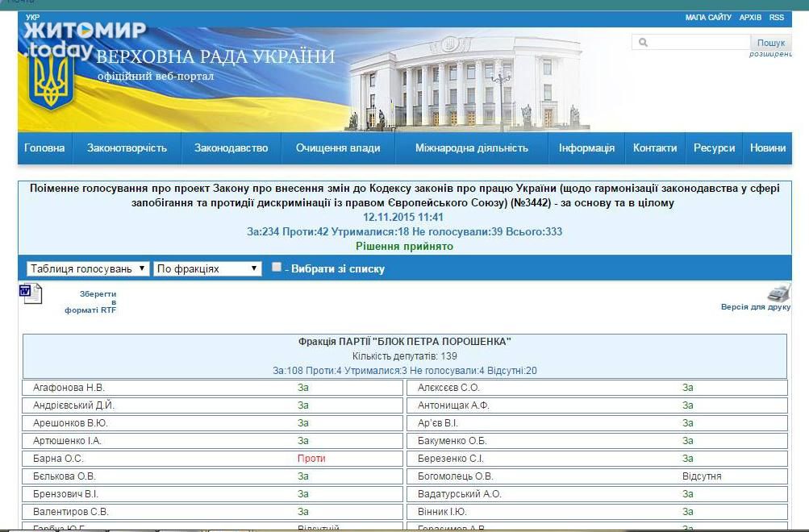Image resolution: width=809 pixels, height=532 pixels.
Task: Click 'Версія для друку' link
Action: point(755,307)
